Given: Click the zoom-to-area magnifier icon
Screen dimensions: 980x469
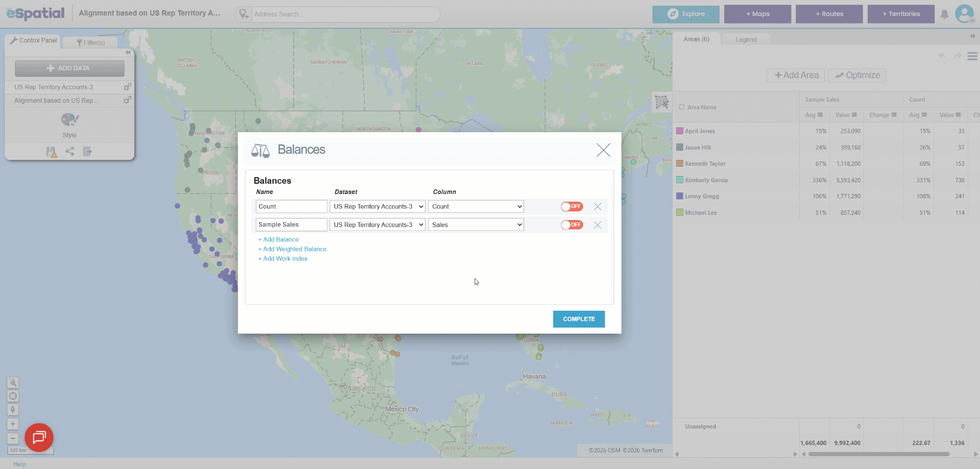Looking at the screenshot, I should [13, 383].
